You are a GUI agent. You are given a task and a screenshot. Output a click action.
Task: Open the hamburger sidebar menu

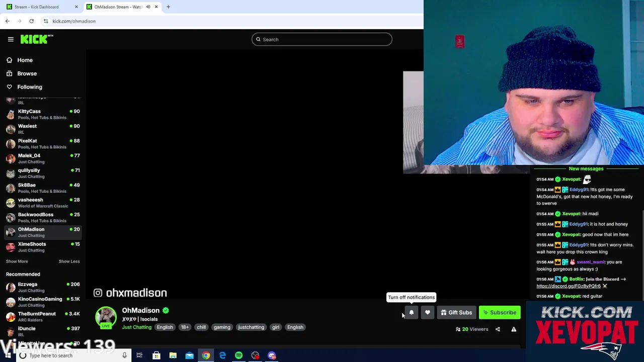(11, 39)
